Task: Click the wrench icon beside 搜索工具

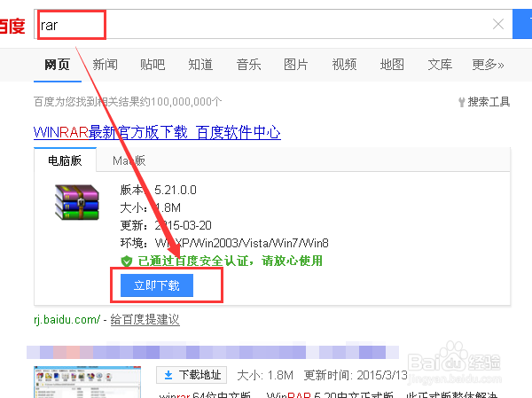Action: [461, 102]
